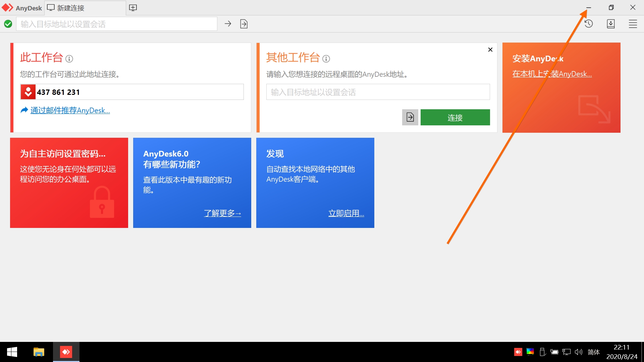Image resolution: width=644 pixels, height=362 pixels.
Task: Click the connect arrow beside address bar
Action: [228, 24]
